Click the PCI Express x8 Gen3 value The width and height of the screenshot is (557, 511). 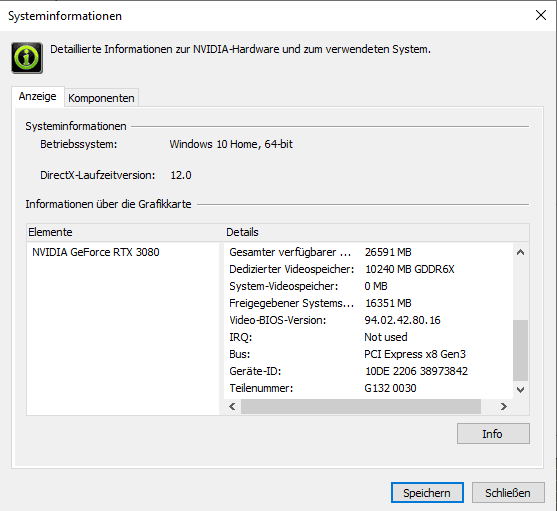point(415,354)
